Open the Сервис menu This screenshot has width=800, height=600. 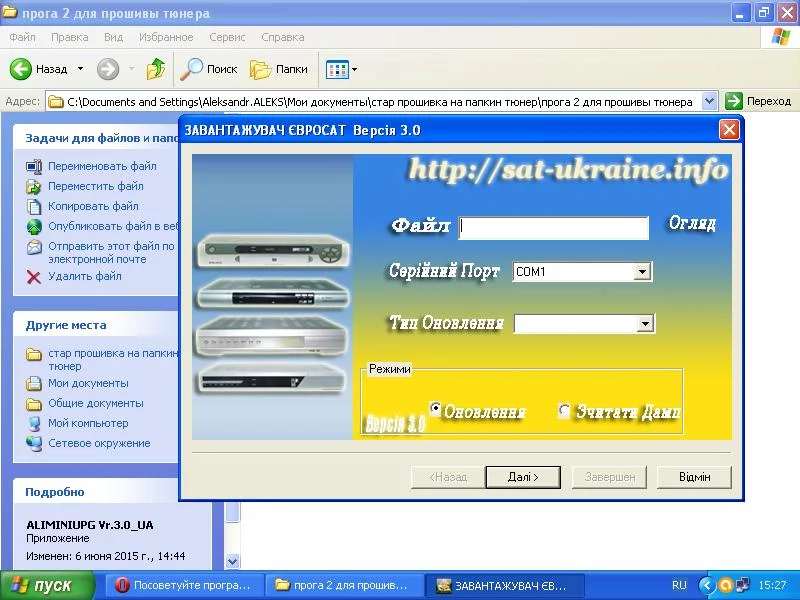click(227, 37)
